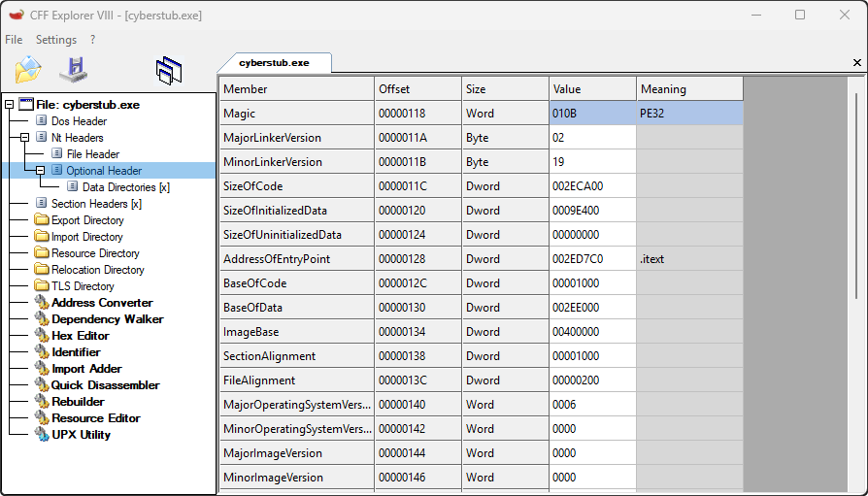868x496 pixels.
Task: Open the UPX Utility
Action: point(81,435)
